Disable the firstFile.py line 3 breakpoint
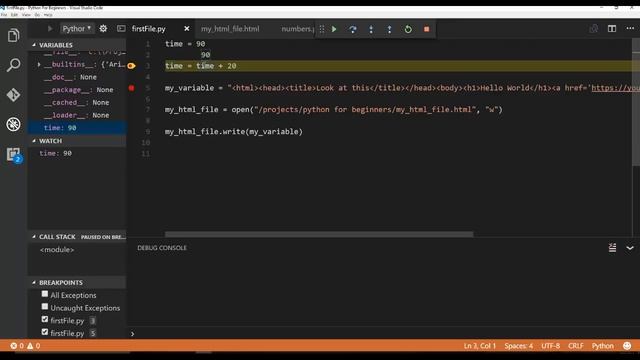The image size is (640, 360). point(45,319)
